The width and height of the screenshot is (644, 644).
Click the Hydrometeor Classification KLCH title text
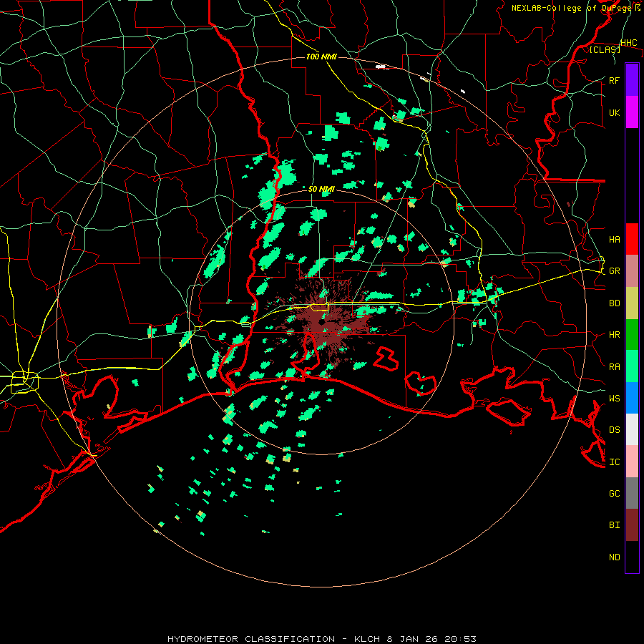pos(321,639)
